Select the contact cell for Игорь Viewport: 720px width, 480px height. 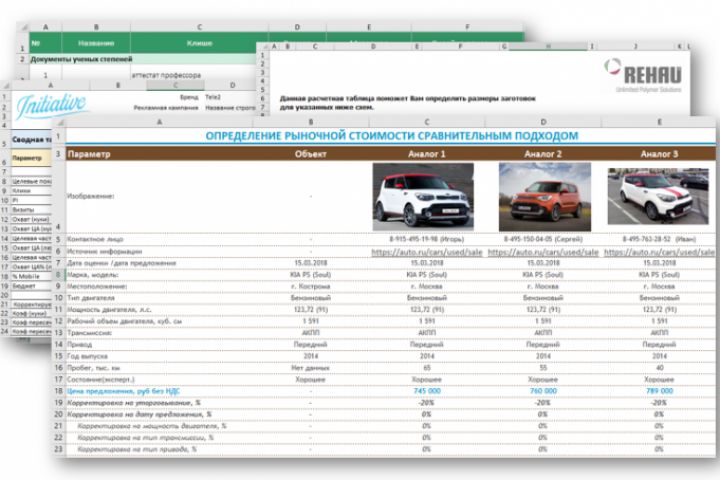tap(427, 239)
